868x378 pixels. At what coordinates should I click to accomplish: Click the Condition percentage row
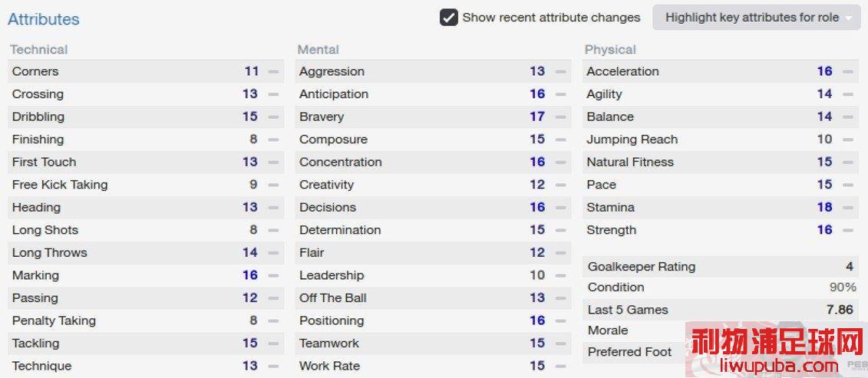720,288
